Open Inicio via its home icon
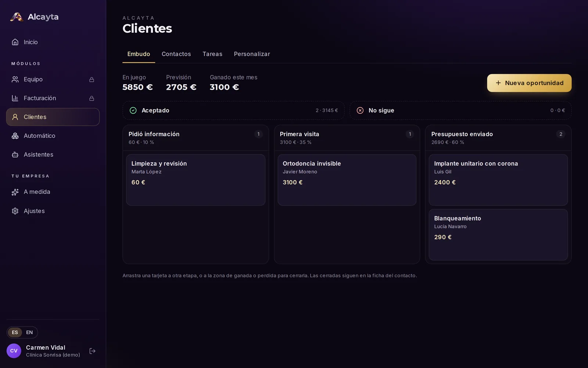588x368 pixels. pos(15,42)
